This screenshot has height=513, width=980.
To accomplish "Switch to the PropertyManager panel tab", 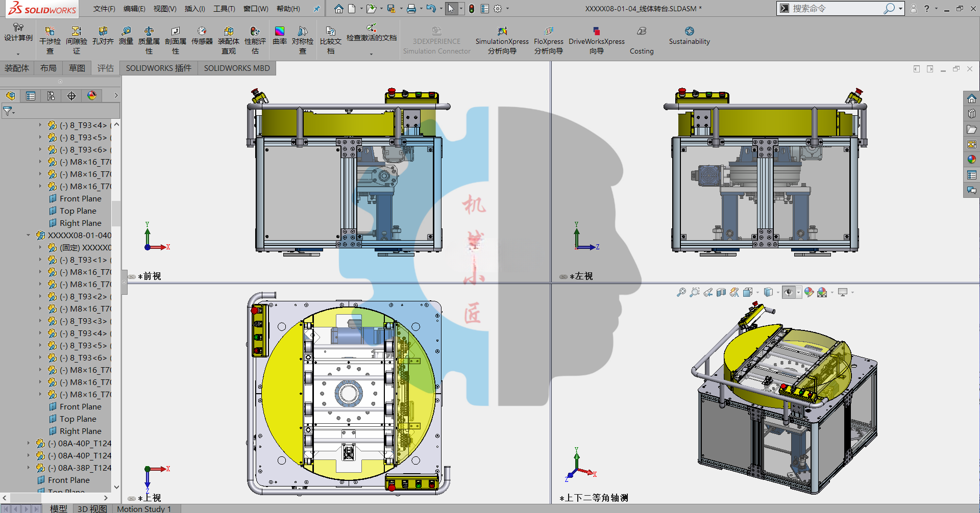I will pos(31,96).
